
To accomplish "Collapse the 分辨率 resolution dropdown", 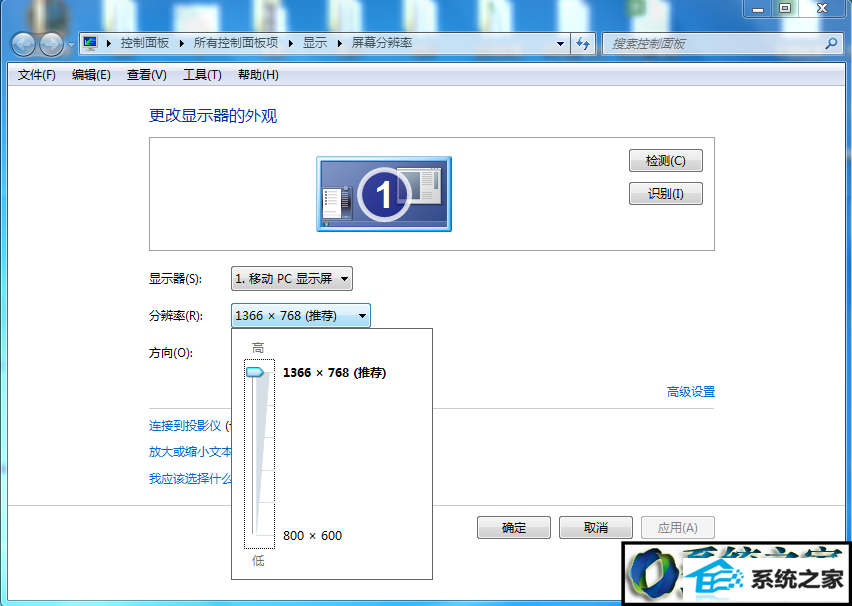I will pyautogui.click(x=300, y=316).
